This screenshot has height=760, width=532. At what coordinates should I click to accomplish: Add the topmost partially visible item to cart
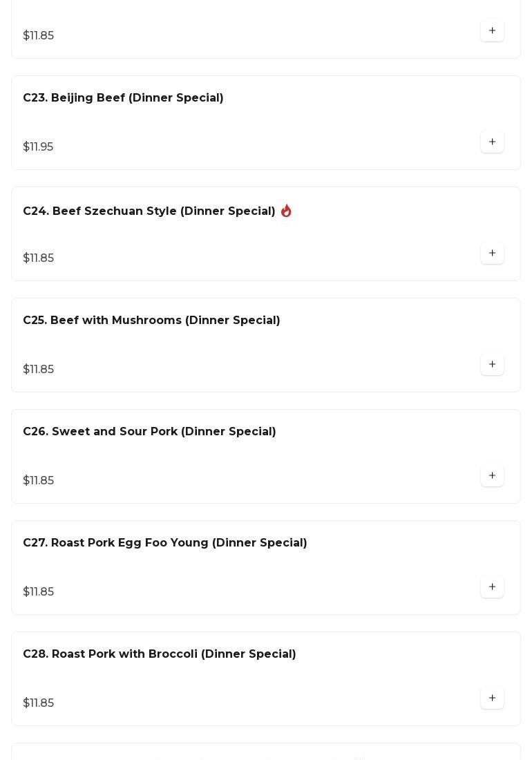(492, 31)
